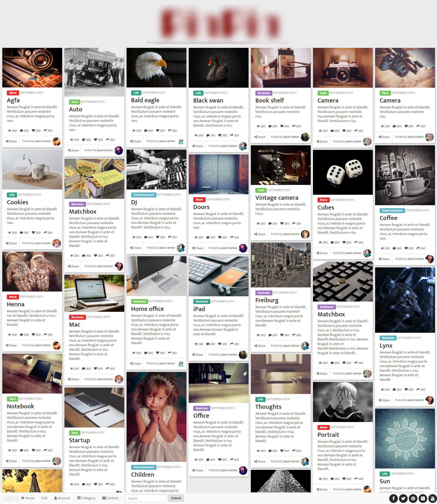This screenshot has height=504, width=437.
Task: Click the red More tag on Agfa
Action: pyautogui.click(x=13, y=93)
